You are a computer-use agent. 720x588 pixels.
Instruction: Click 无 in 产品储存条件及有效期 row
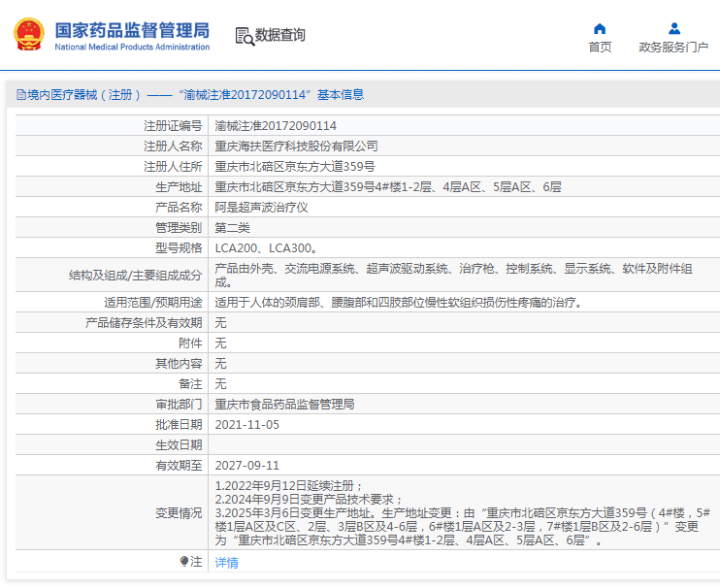click(221, 323)
